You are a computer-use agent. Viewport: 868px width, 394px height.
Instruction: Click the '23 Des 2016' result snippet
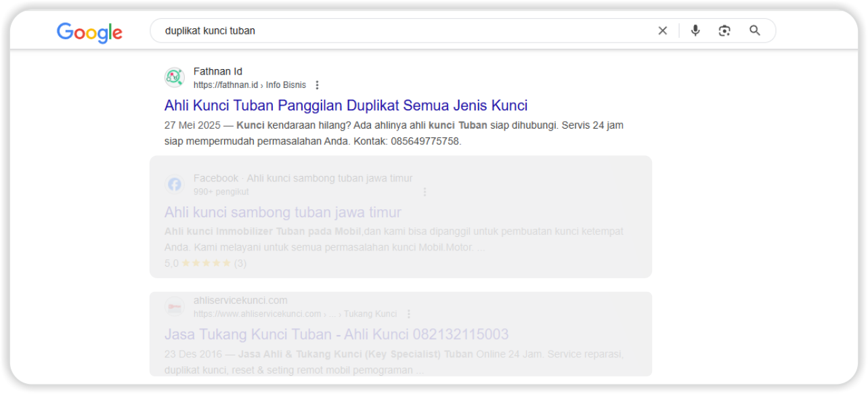pyautogui.click(x=394, y=362)
